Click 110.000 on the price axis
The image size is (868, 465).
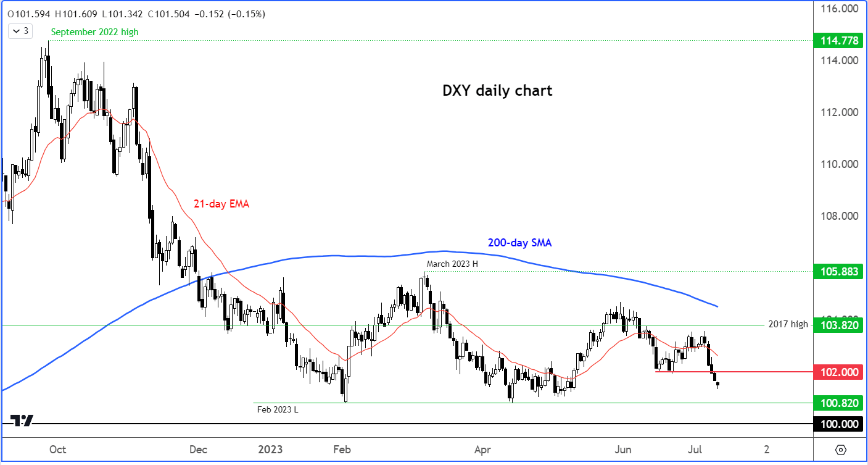839,164
